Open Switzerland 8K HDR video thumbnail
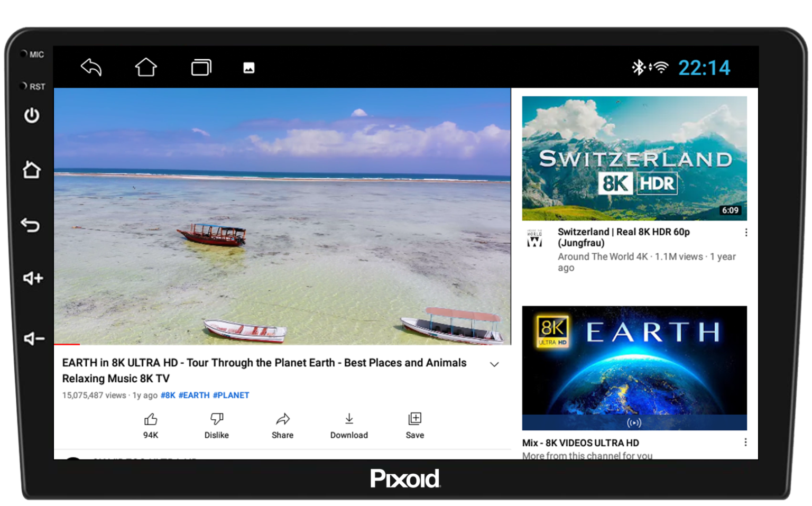 tap(634, 158)
